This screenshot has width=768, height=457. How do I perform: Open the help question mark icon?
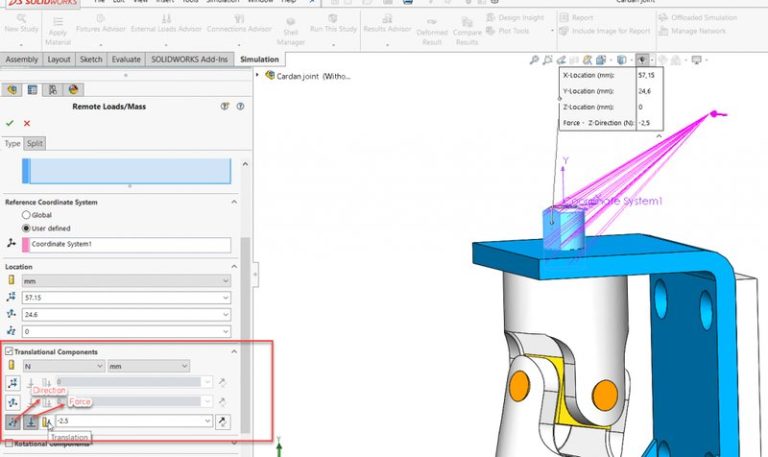pos(240,106)
